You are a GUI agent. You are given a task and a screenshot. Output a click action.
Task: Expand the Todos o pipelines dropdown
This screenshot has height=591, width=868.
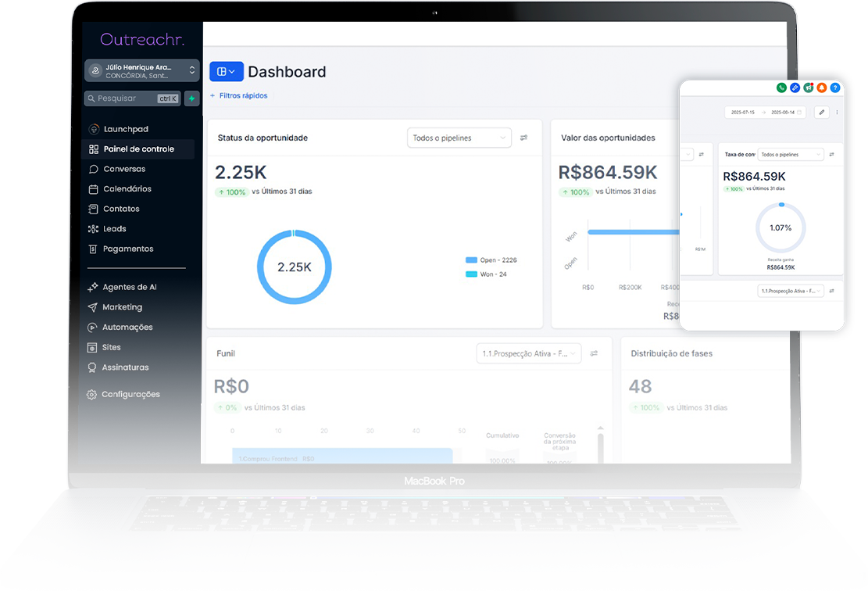(459, 138)
